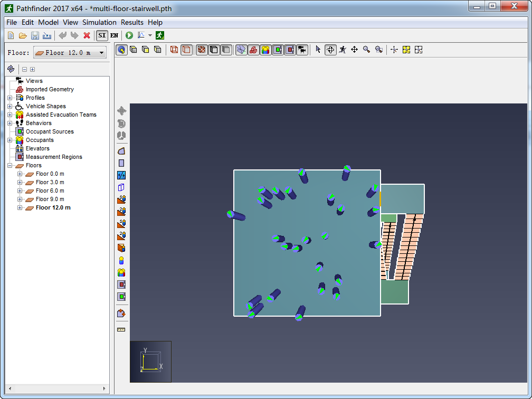
Task: Open the Results menu
Action: tap(132, 22)
